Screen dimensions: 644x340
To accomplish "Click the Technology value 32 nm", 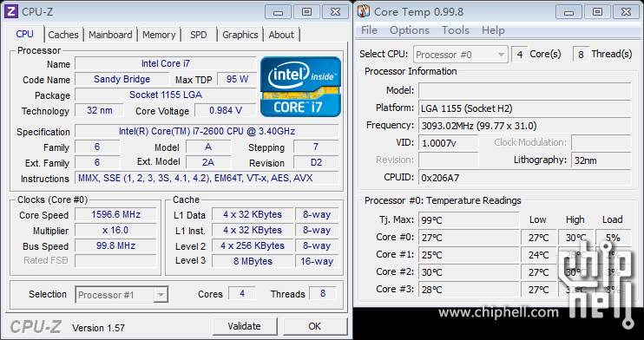I will coord(100,110).
